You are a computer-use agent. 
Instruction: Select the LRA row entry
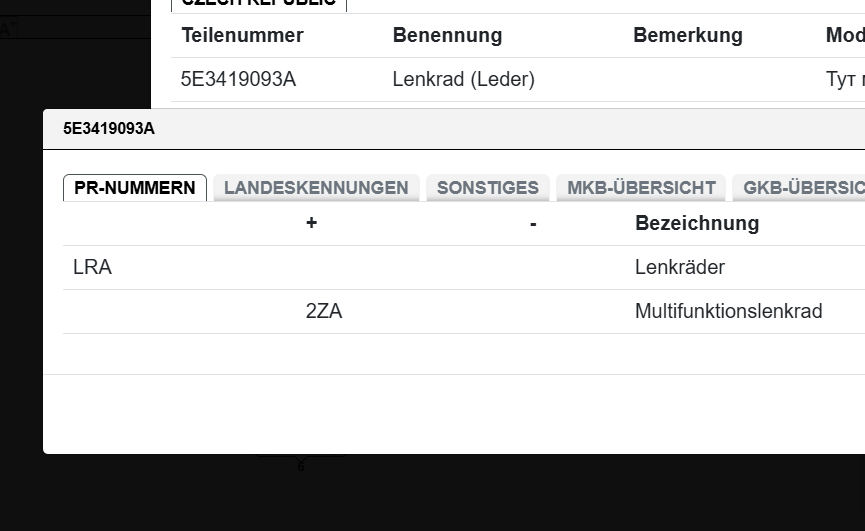tap(92, 267)
